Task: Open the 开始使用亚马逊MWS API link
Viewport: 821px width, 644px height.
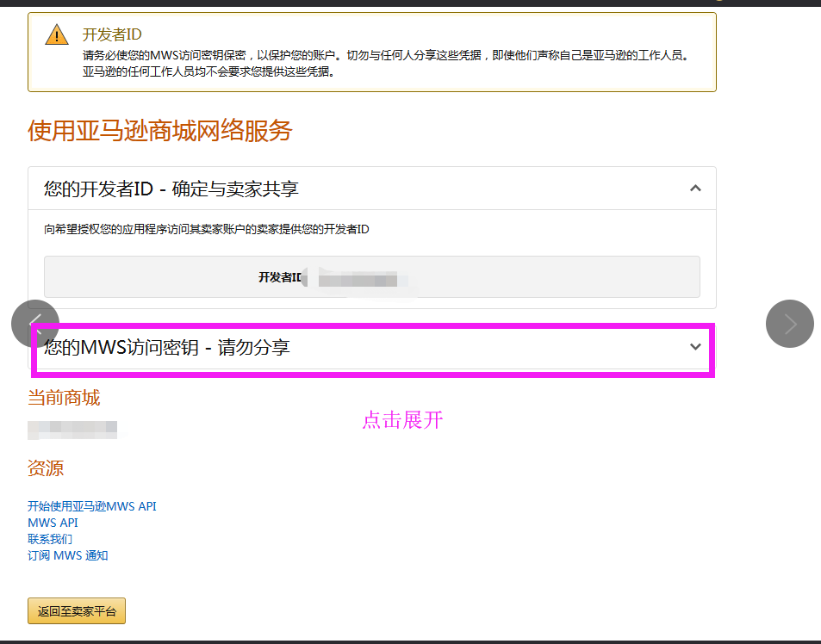Action: (91, 506)
